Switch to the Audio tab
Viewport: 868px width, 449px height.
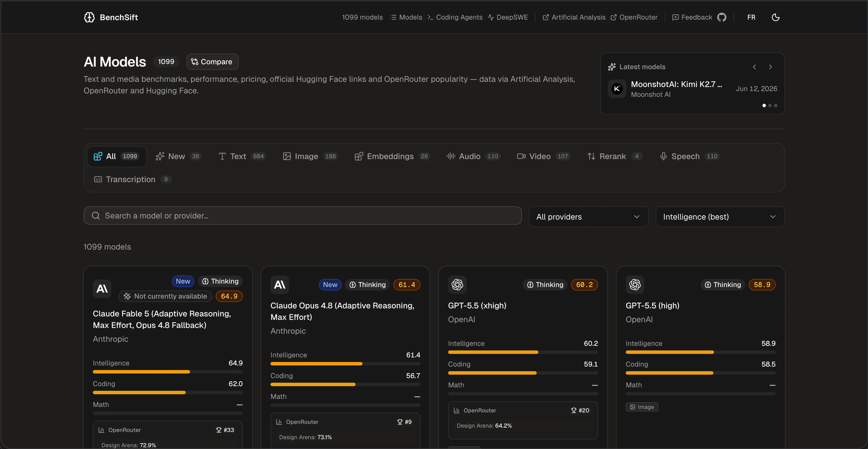[474, 156]
